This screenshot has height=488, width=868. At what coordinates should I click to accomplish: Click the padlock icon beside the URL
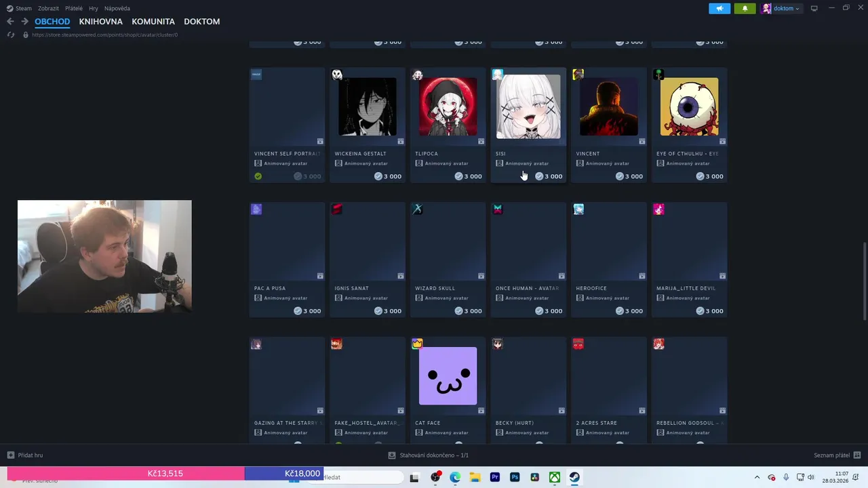coord(26,35)
